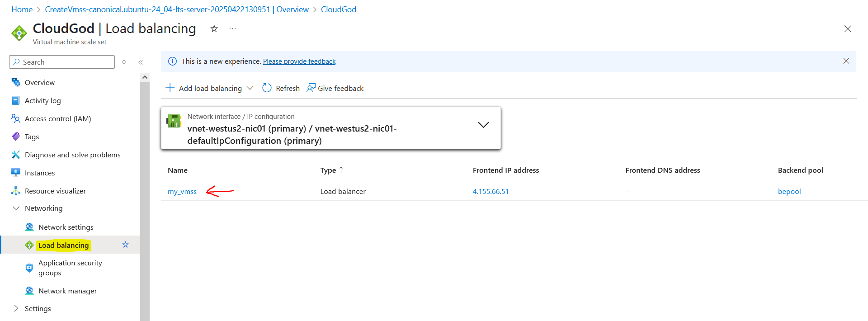Click the Add load balancing button label
Screen dimensions: 868x321
coord(211,88)
